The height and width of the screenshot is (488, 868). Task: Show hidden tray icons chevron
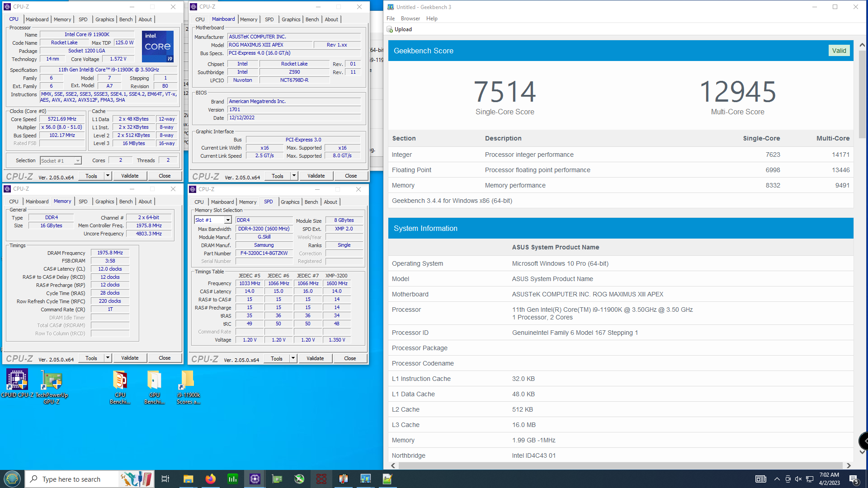click(777, 479)
